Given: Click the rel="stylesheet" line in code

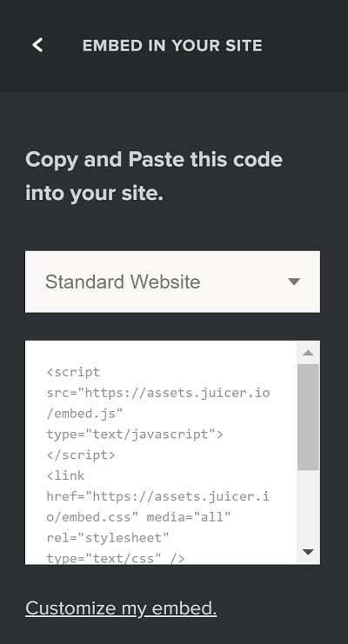Looking at the screenshot, I should pos(108,538).
